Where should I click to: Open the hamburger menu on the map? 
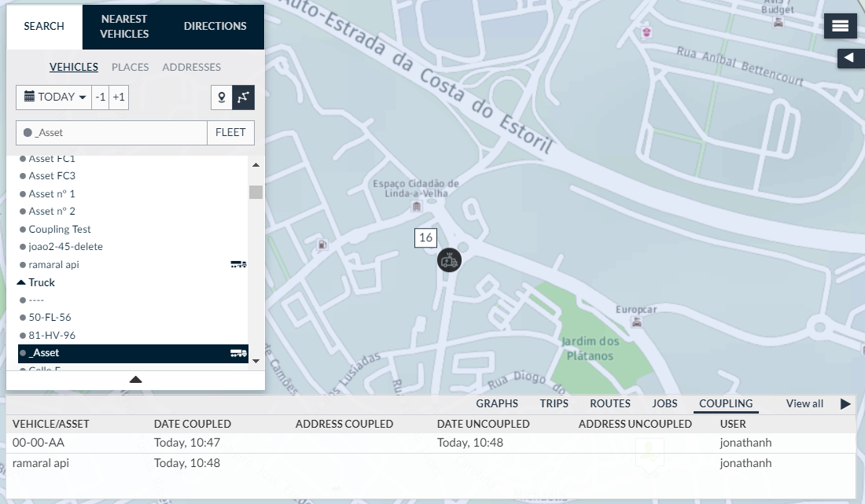point(840,26)
